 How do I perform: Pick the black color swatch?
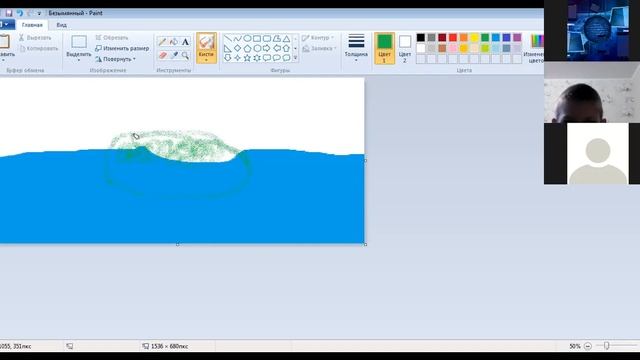coord(421,38)
